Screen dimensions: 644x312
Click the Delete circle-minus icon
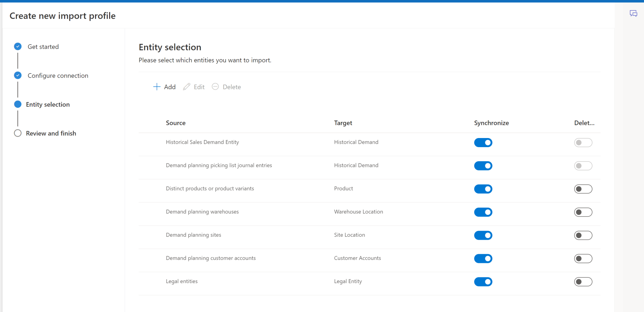pyautogui.click(x=215, y=87)
